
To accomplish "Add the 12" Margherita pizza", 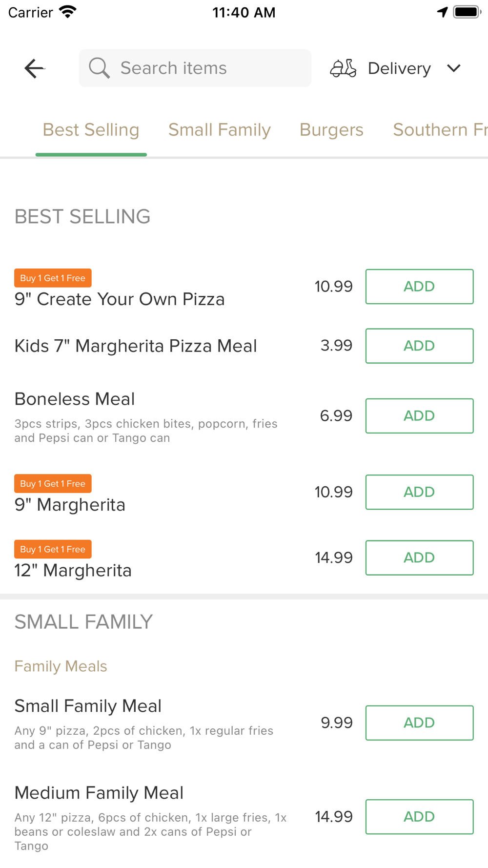I will coord(419,558).
